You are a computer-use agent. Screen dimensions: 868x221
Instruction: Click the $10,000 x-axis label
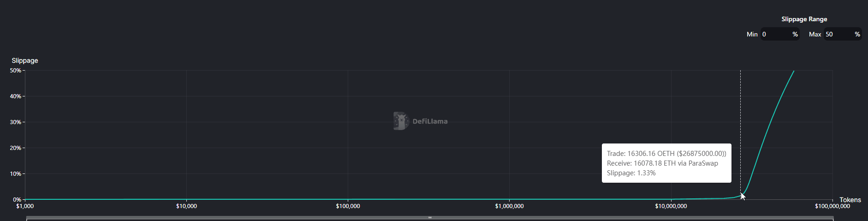186,206
